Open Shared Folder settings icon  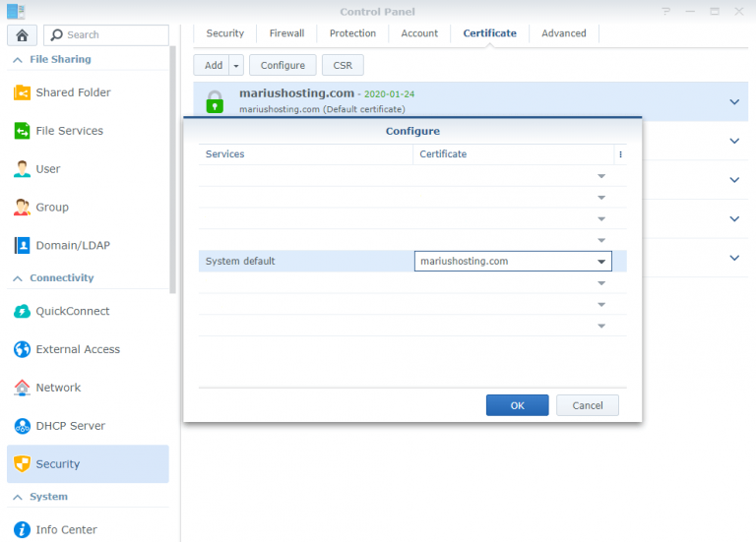coord(22,92)
